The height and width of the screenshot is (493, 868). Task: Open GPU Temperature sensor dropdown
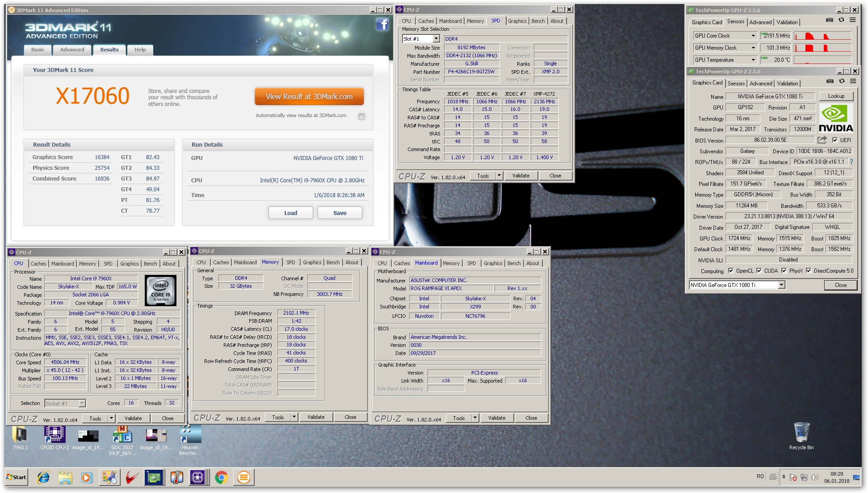point(753,60)
